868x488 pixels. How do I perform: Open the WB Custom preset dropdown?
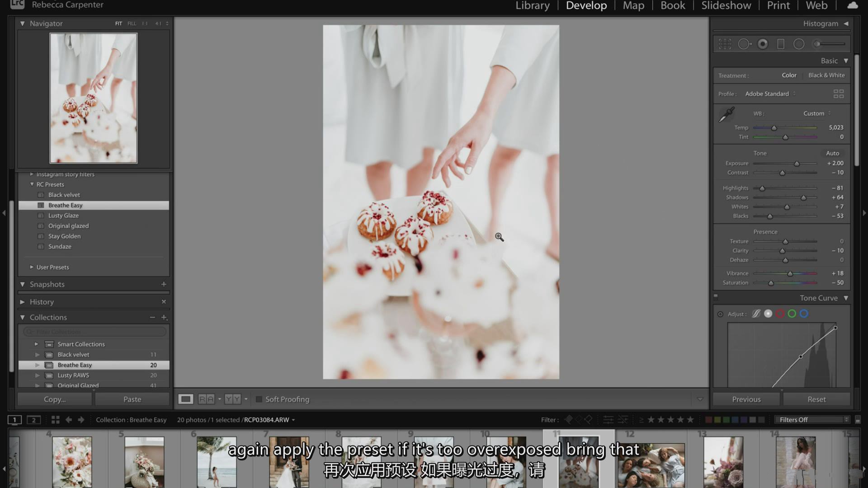coord(817,113)
